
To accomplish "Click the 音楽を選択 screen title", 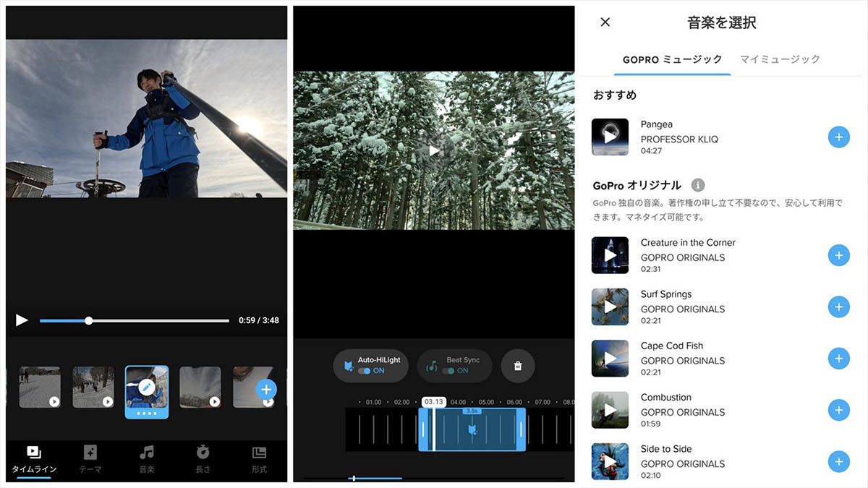I will (x=721, y=22).
